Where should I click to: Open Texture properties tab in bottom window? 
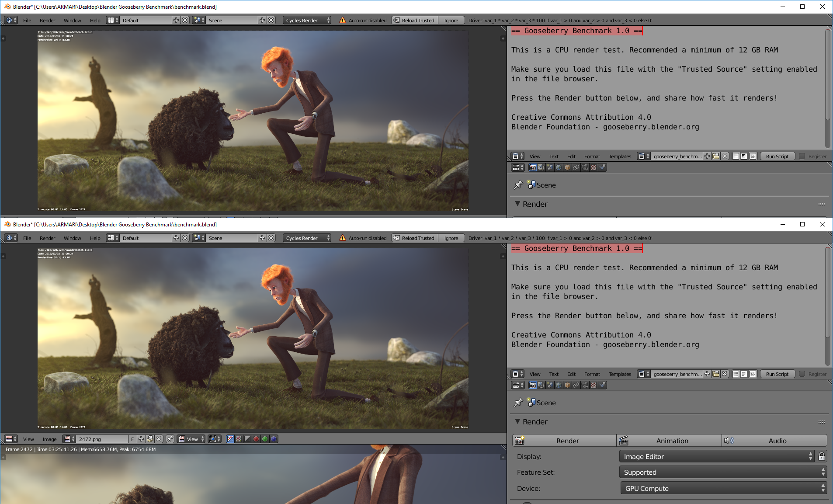click(x=594, y=385)
